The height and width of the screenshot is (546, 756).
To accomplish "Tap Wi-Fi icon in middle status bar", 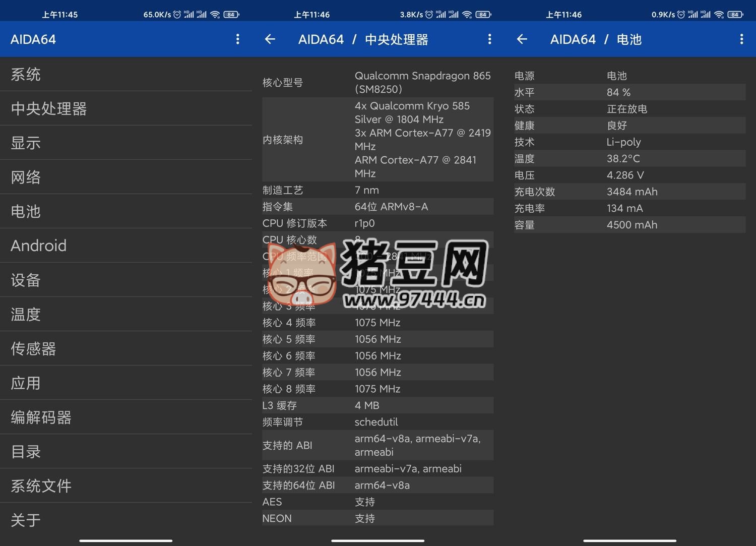I will click(x=467, y=15).
